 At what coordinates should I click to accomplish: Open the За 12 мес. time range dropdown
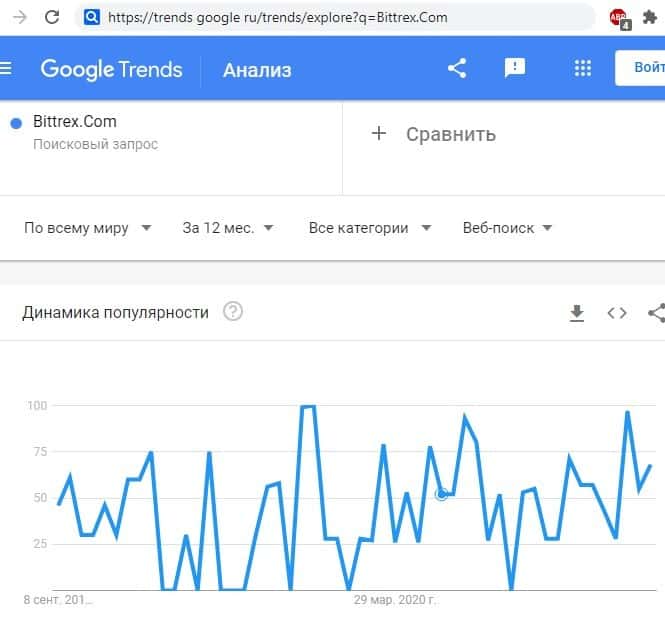click(229, 228)
